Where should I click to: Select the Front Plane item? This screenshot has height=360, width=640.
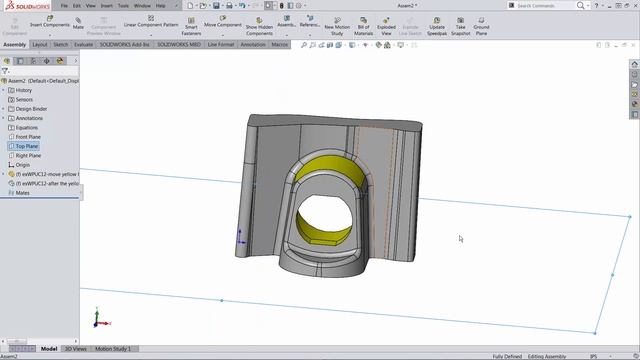click(24, 137)
